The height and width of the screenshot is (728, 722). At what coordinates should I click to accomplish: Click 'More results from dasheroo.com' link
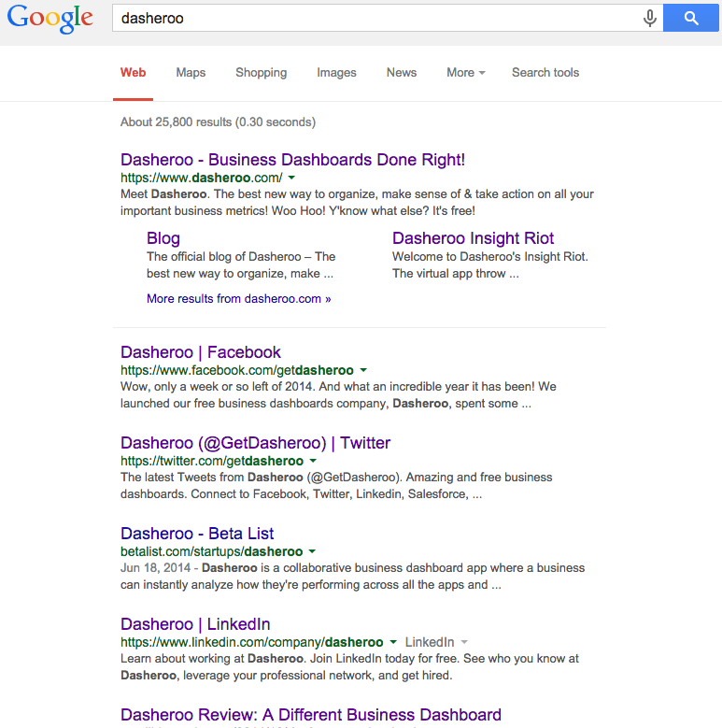(238, 299)
